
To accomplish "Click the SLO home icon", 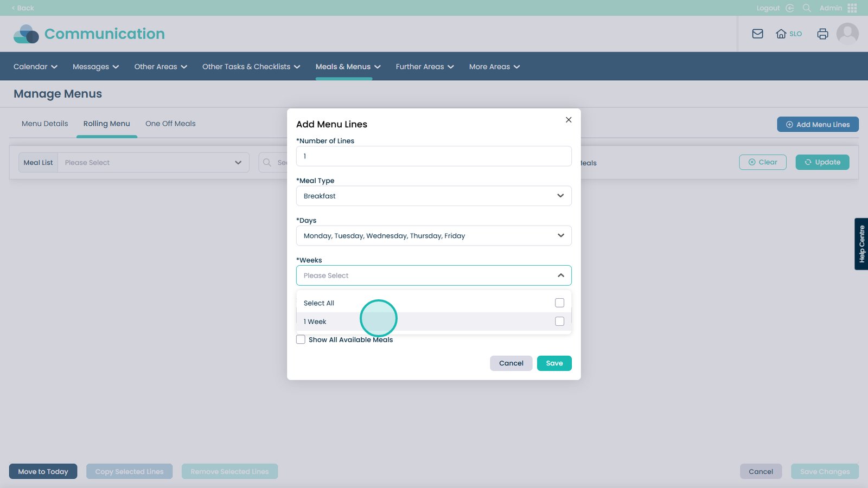I will pos(781,34).
